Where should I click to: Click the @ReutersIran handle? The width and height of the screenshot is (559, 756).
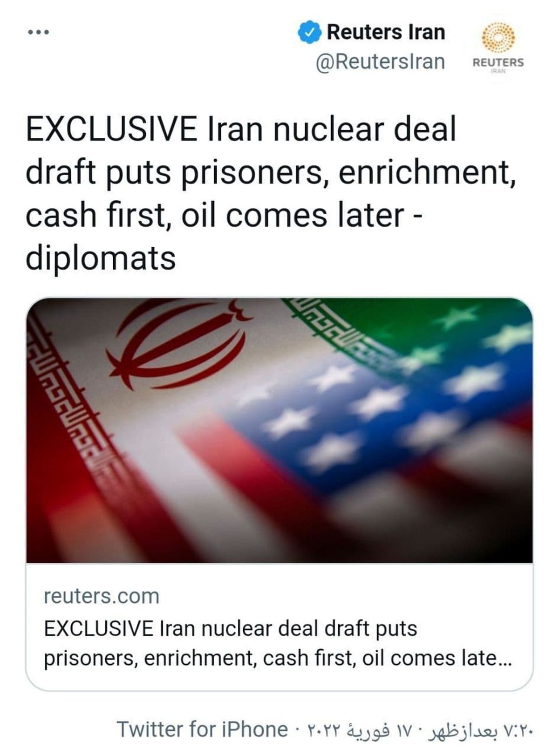click(x=380, y=61)
